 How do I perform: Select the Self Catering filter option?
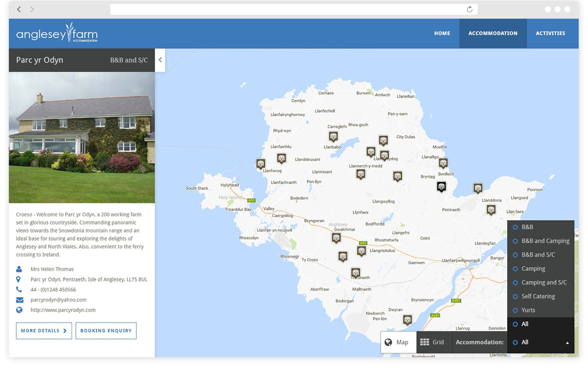[x=538, y=296]
